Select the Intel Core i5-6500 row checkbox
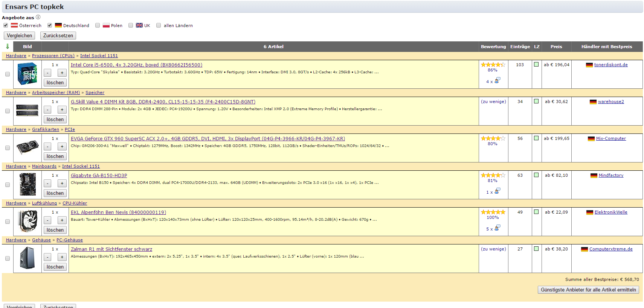 [8, 74]
